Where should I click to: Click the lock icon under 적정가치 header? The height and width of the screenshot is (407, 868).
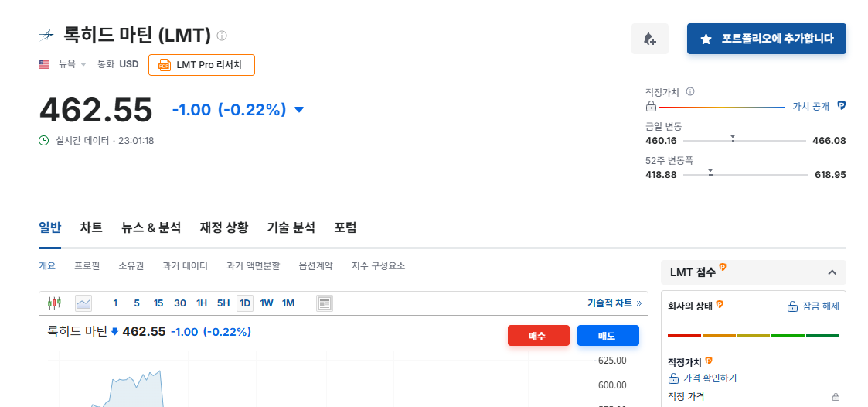pos(651,107)
